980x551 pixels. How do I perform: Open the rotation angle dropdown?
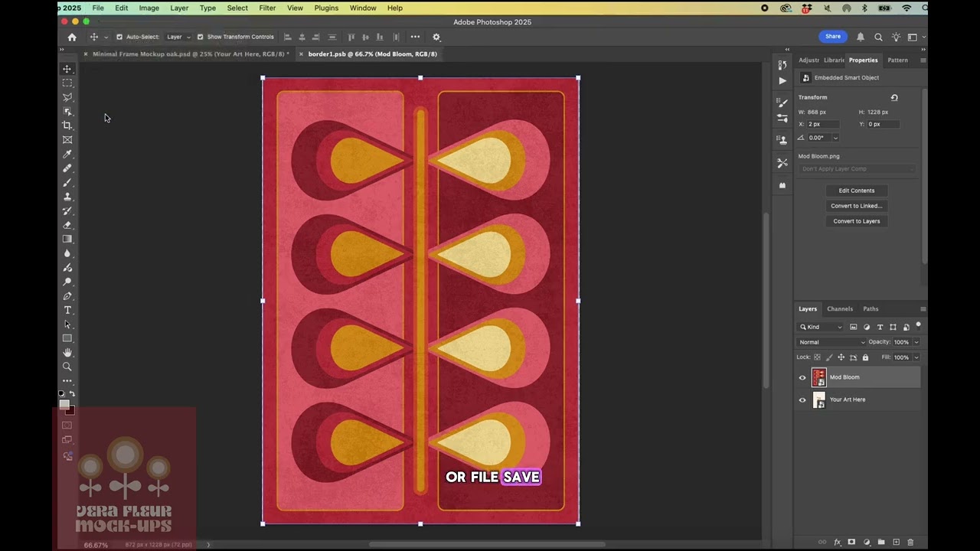[x=835, y=138]
